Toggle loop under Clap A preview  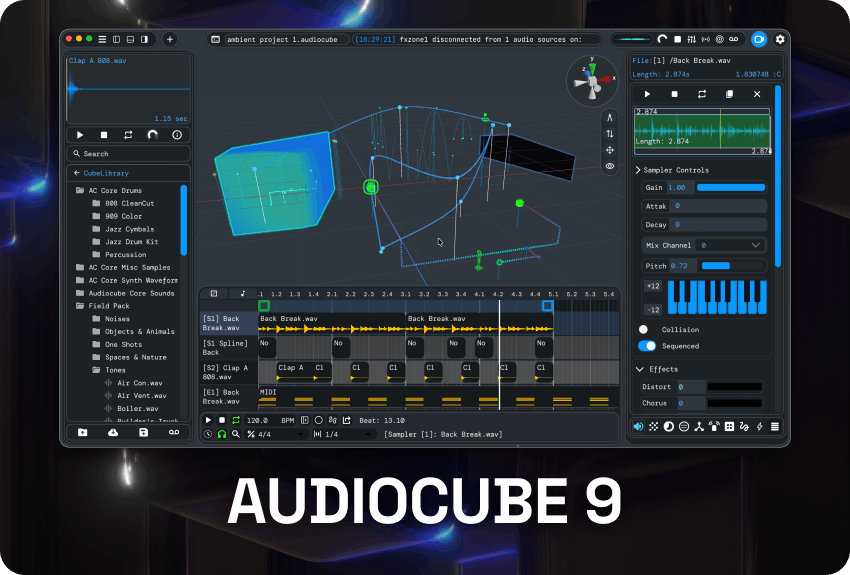(128, 134)
